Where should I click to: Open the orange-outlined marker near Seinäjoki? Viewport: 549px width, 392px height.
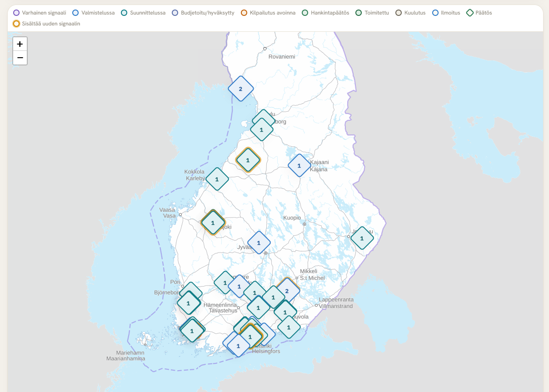coord(213,223)
